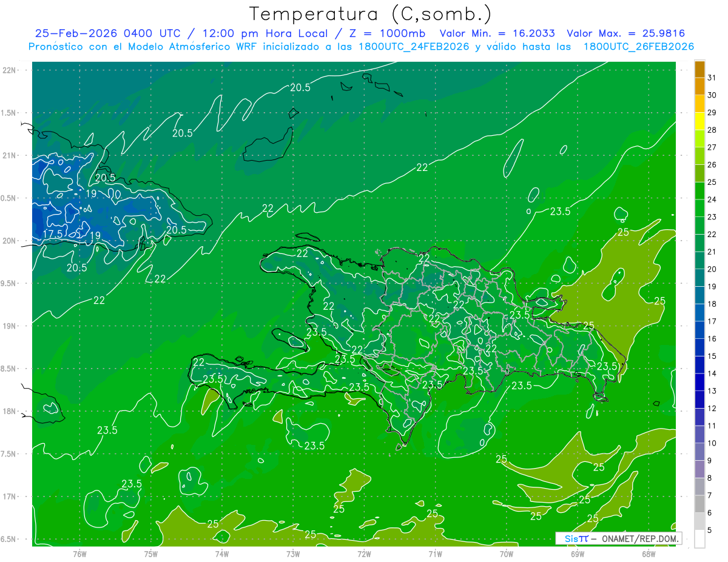The image size is (728, 562).
Task: Click the "9.5N" latitude axis label
Action: (x=8, y=283)
